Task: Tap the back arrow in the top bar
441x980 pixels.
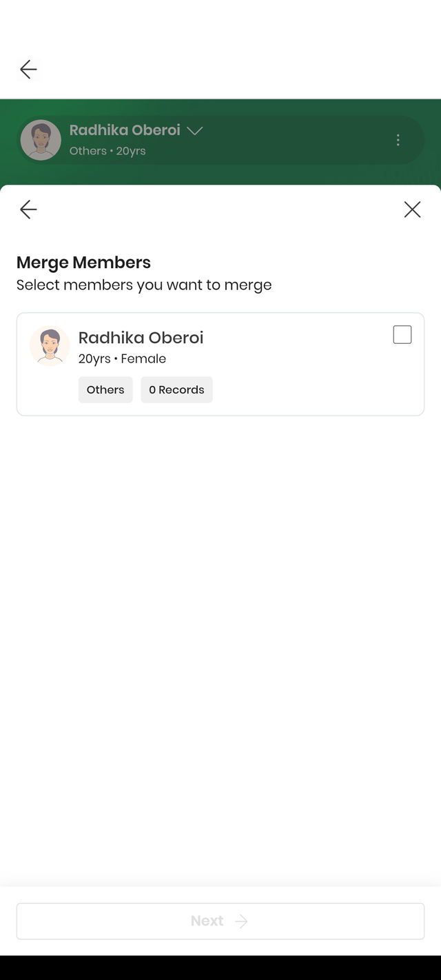Action: coord(28,69)
